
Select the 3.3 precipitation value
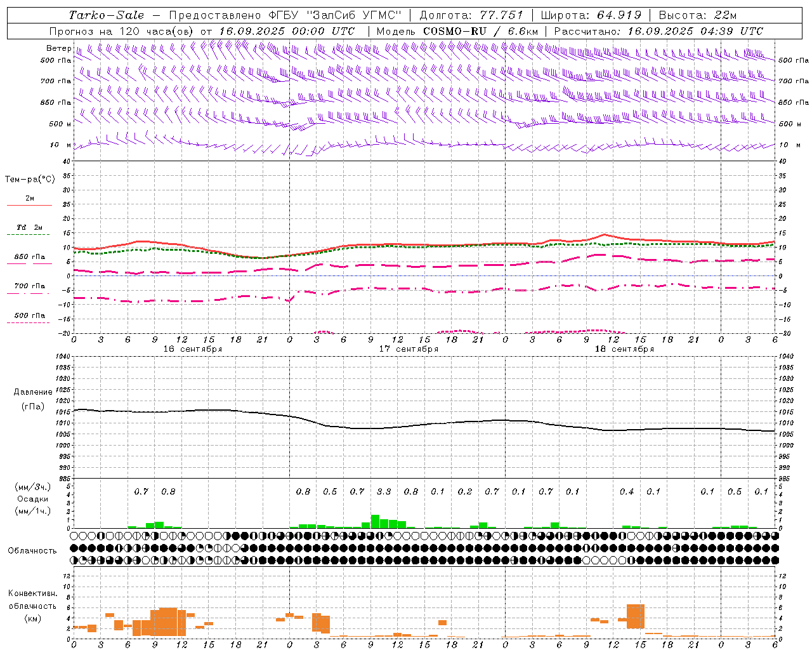(384, 491)
